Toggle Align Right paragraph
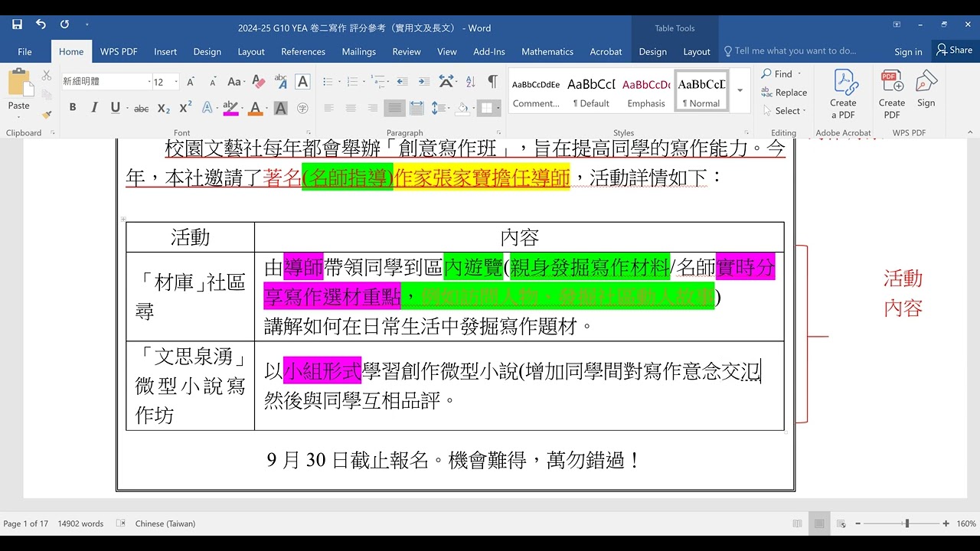 click(x=372, y=108)
